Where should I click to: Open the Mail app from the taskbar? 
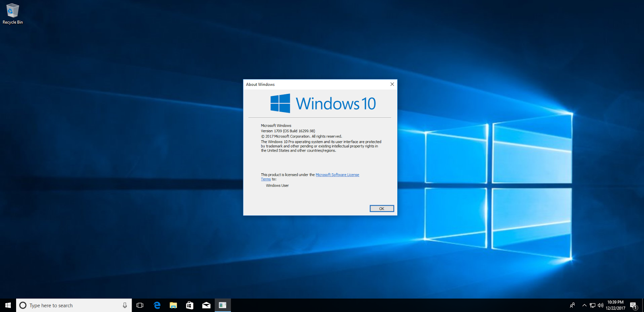pos(206,305)
